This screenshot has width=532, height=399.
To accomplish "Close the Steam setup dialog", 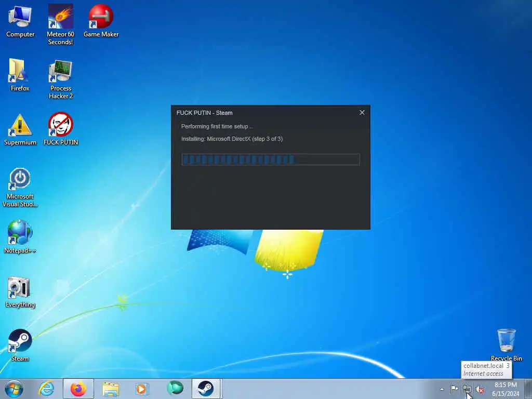I will tap(362, 113).
